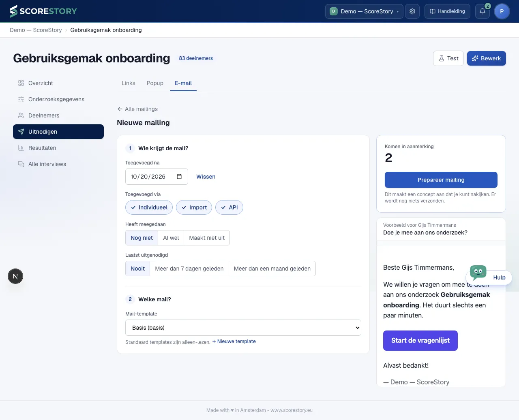Screen dimensions: 519x420
Task: Open the Hulp chat mascot
Action: click(x=489, y=276)
